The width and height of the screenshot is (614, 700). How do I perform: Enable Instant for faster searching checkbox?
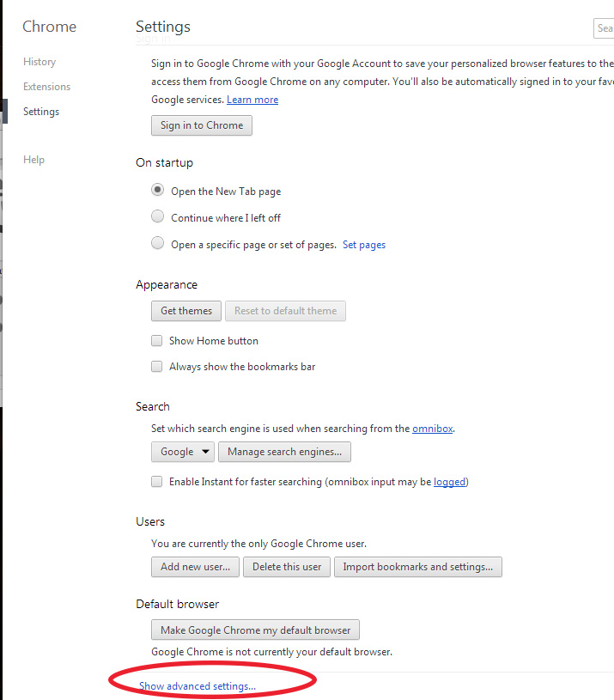[156, 482]
